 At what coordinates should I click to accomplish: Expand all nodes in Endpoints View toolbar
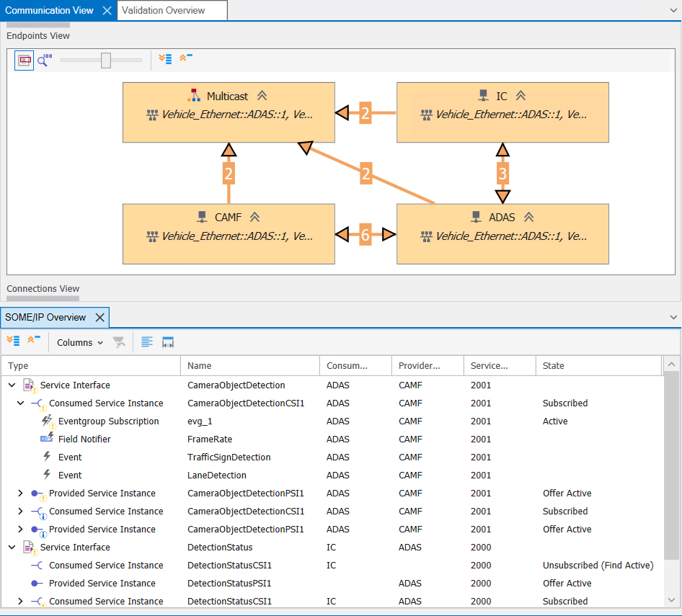tap(165, 58)
